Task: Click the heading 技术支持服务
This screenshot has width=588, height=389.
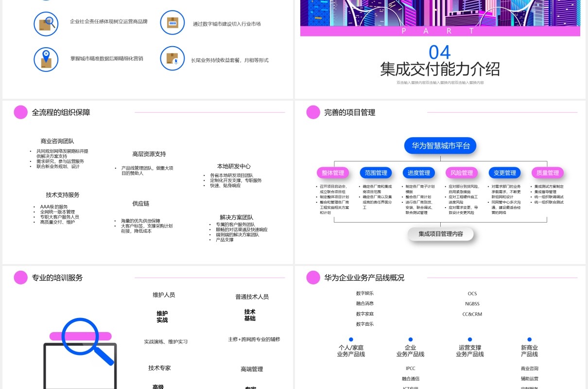Action: [x=63, y=195]
